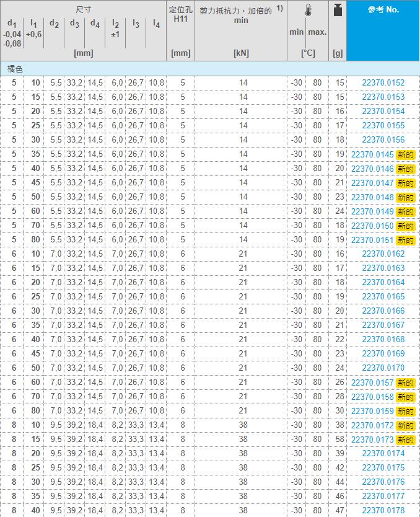Click the 新的 badge beside 22370.0151
The width and height of the screenshot is (420, 517).
coord(405,240)
